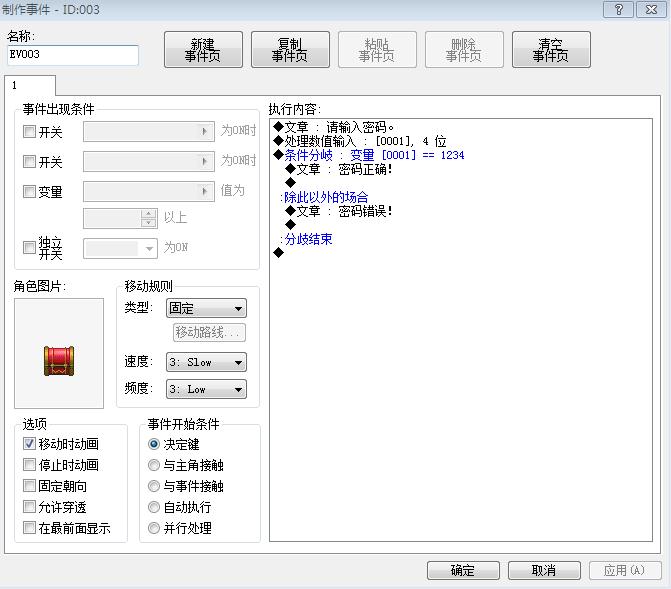Check the 允许穿透 option
The width and height of the screenshot is (671, 589).
[x=29, y=507]
